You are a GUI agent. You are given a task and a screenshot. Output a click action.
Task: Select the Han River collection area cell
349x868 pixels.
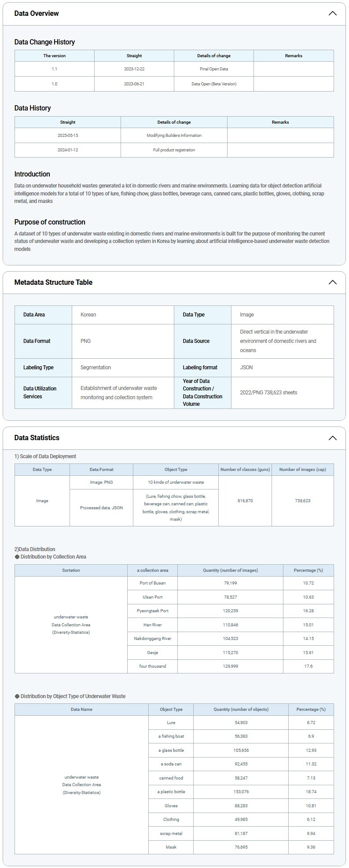pyautogui.click(x=152, y=625)
